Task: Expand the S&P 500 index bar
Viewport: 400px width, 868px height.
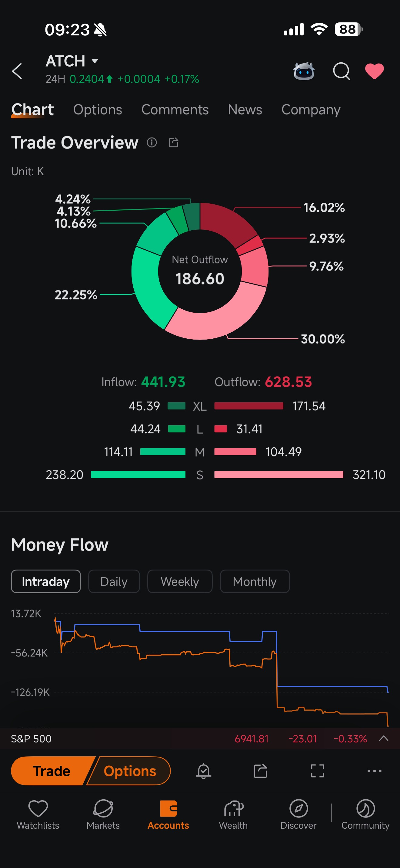Action: coord(383,738)
